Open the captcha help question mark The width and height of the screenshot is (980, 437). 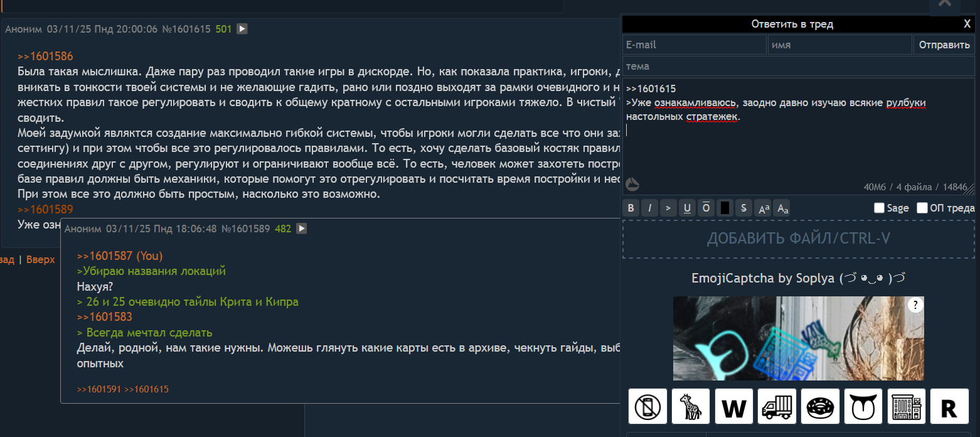[x=915, y=305]
